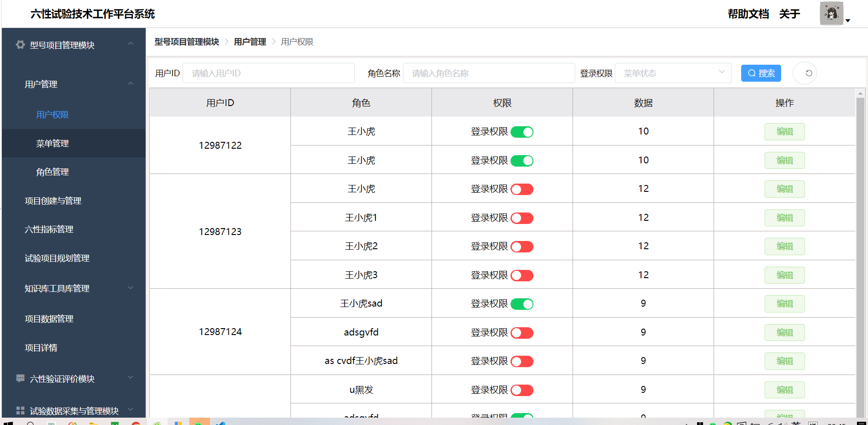Viewport: 868px width, 425px height.
Task: Open dropdown caret next to avatar
Action: coord(848,21)
